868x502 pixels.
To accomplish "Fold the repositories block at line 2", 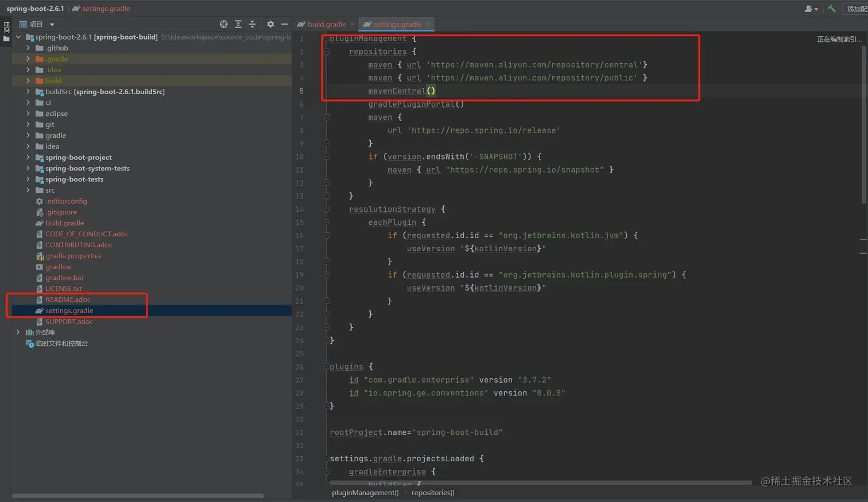I will click(x=326, y=52).
